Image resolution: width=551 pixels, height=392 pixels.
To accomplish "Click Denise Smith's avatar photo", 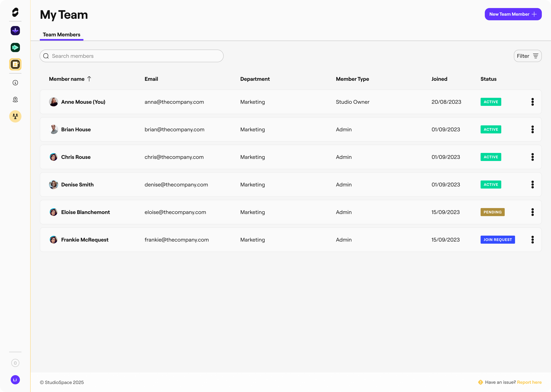I will 54,184.
